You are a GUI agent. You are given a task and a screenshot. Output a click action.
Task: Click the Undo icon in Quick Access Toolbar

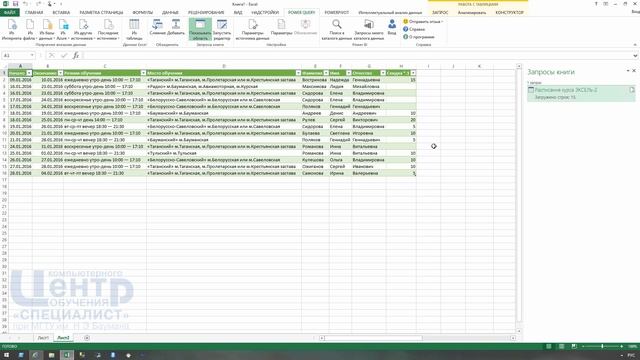click(x=26, y=4)
